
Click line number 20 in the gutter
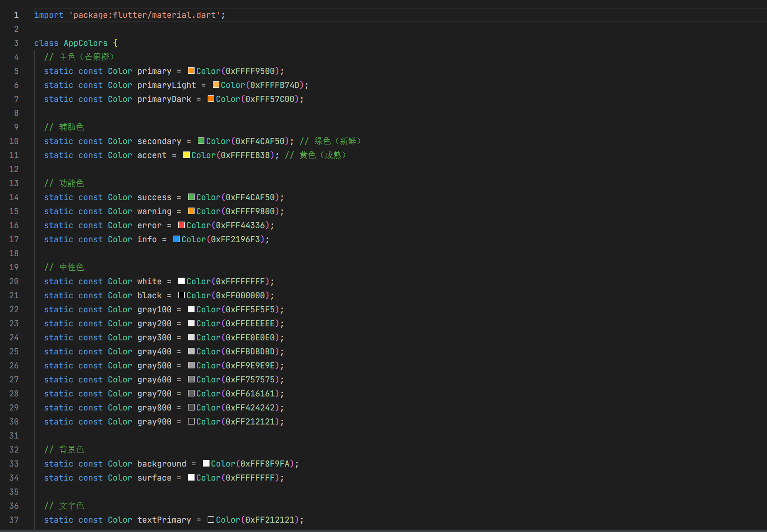point(14,281)
